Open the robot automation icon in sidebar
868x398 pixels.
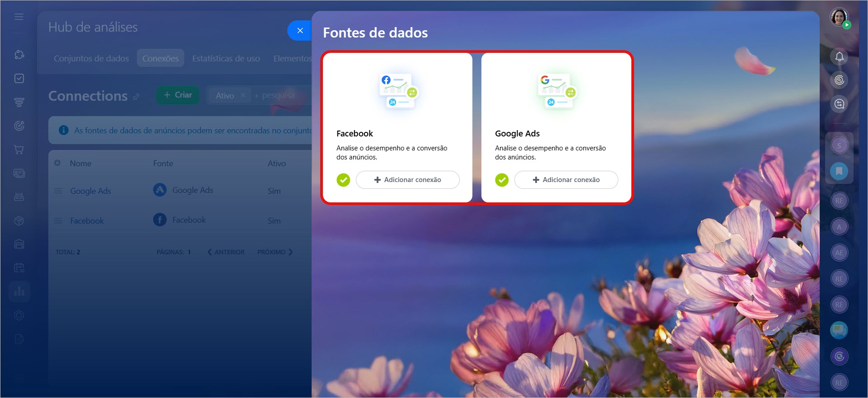pyautogui.click(x=19, y=197)
